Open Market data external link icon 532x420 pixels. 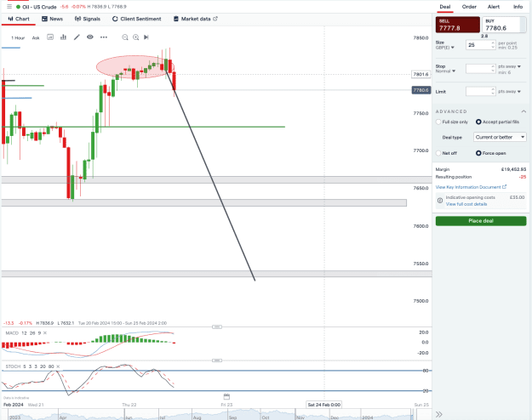[215, 19]
